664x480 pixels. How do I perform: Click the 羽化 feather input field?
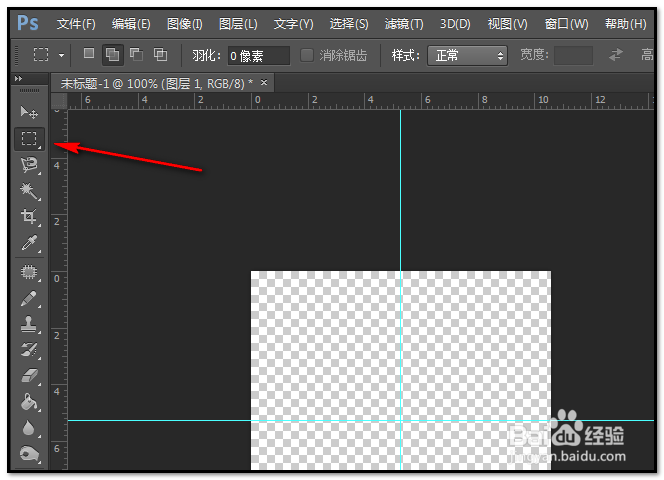(x=259, y=55)
